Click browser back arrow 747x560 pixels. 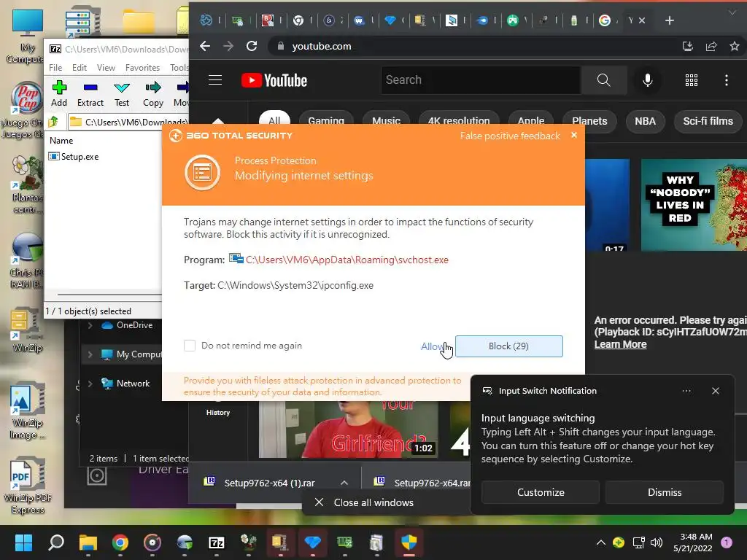pyautogui.click(x=205, y=46)
